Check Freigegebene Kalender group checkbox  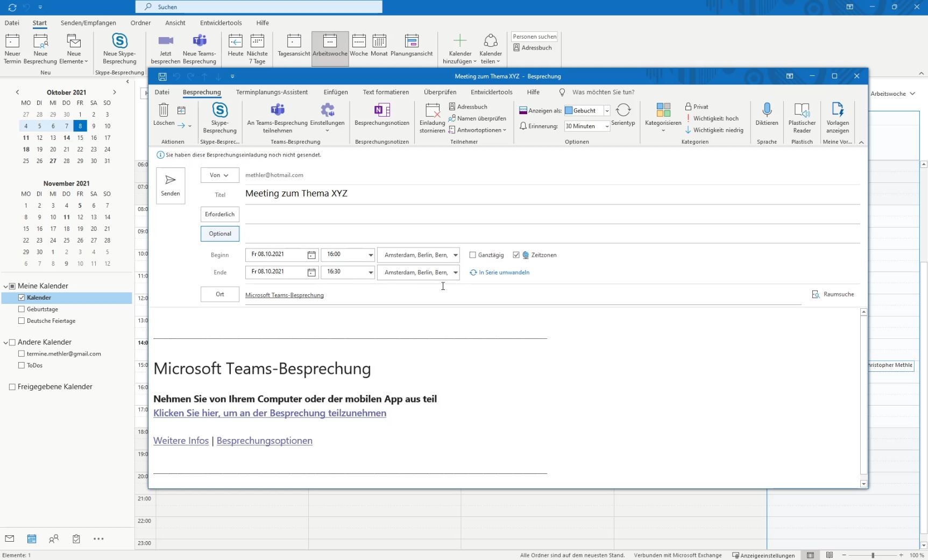[x=12, y=387]
